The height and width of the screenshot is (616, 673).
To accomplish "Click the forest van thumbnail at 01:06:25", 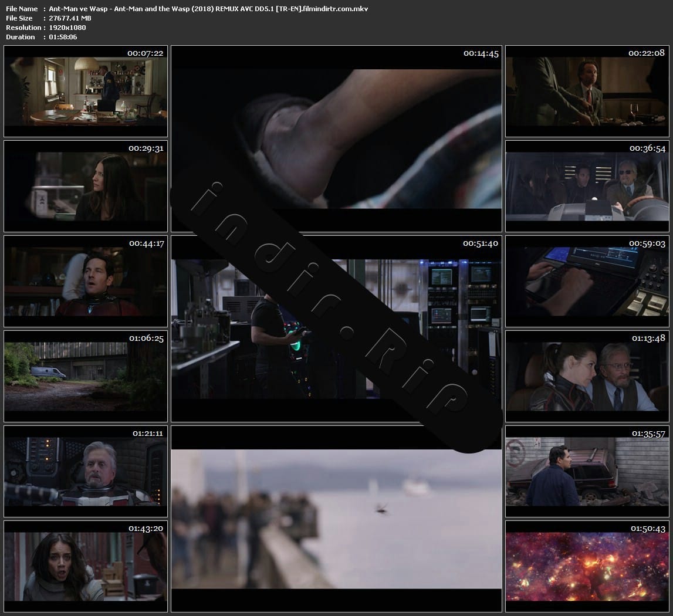I will pos(86,376).
